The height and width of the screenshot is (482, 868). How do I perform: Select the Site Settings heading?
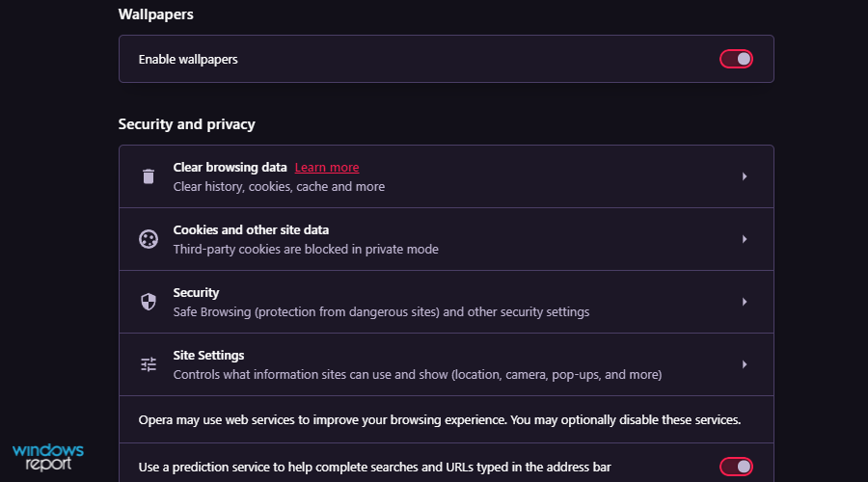[208, 355]
